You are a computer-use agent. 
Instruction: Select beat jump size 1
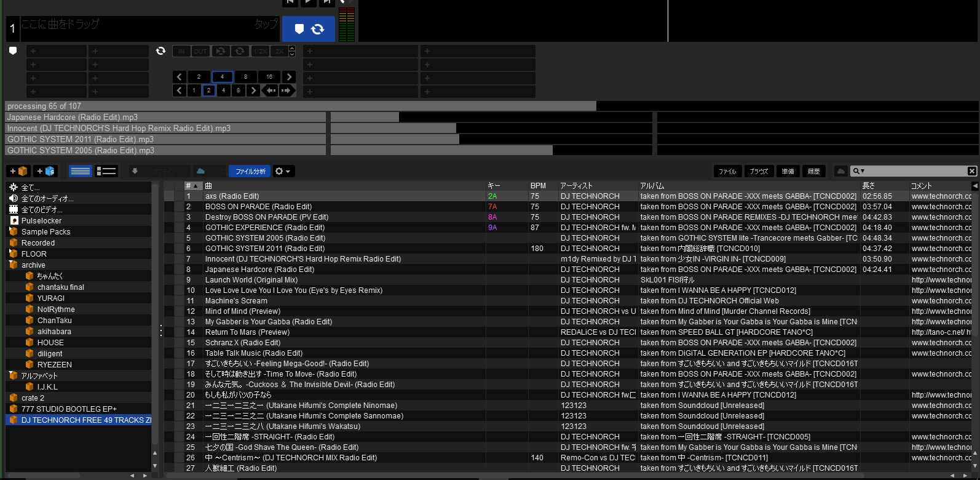click(194, 90)
